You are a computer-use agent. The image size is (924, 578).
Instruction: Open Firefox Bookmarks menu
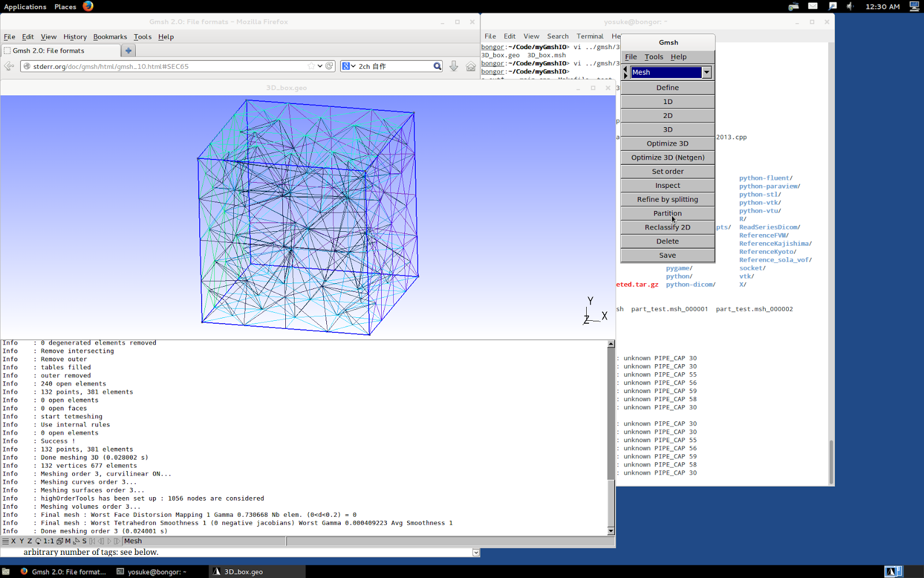pyautogui.click(x=110, y=36)
